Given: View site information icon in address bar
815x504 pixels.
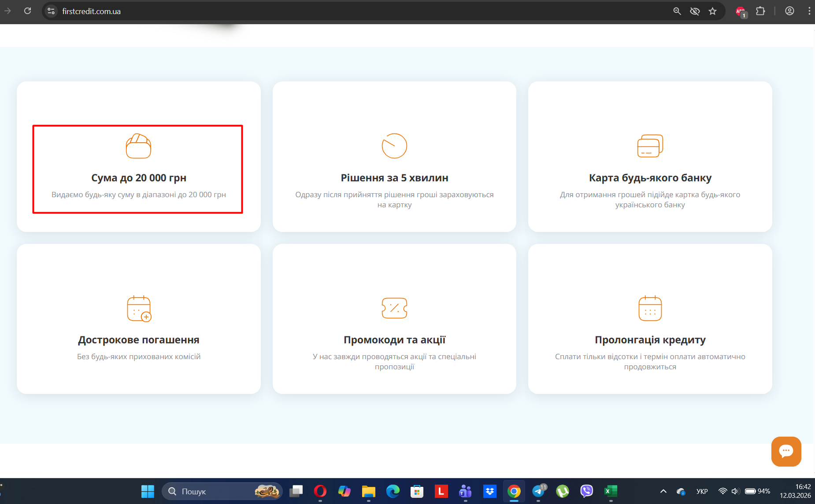Looking at the screenshot, I should [x=51, y=11].
